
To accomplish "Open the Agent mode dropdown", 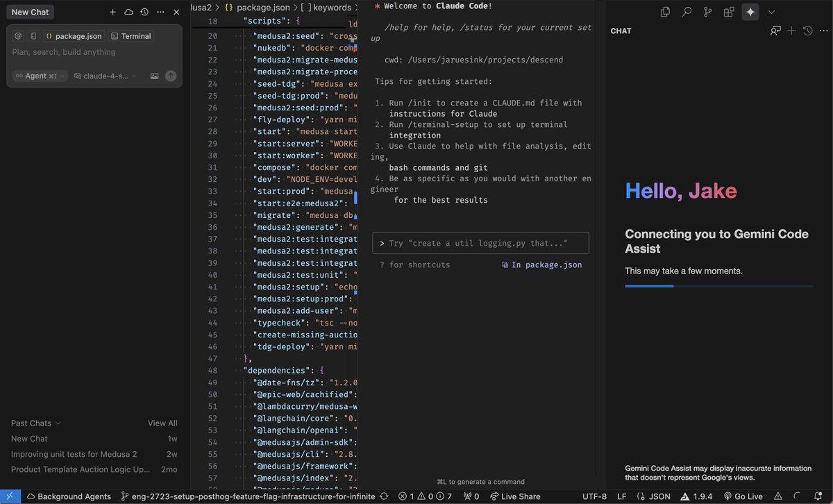I will click(x=40, y=76).
